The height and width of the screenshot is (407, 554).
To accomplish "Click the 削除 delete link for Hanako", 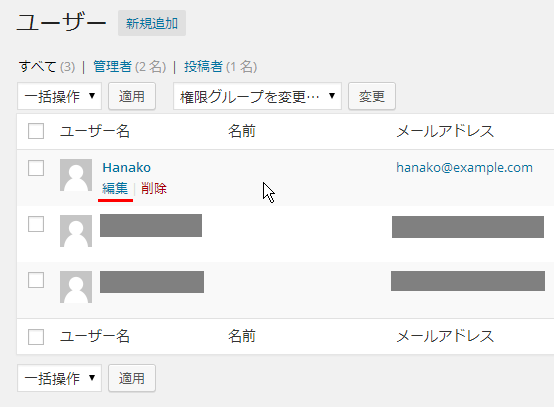I will point(154,188).
